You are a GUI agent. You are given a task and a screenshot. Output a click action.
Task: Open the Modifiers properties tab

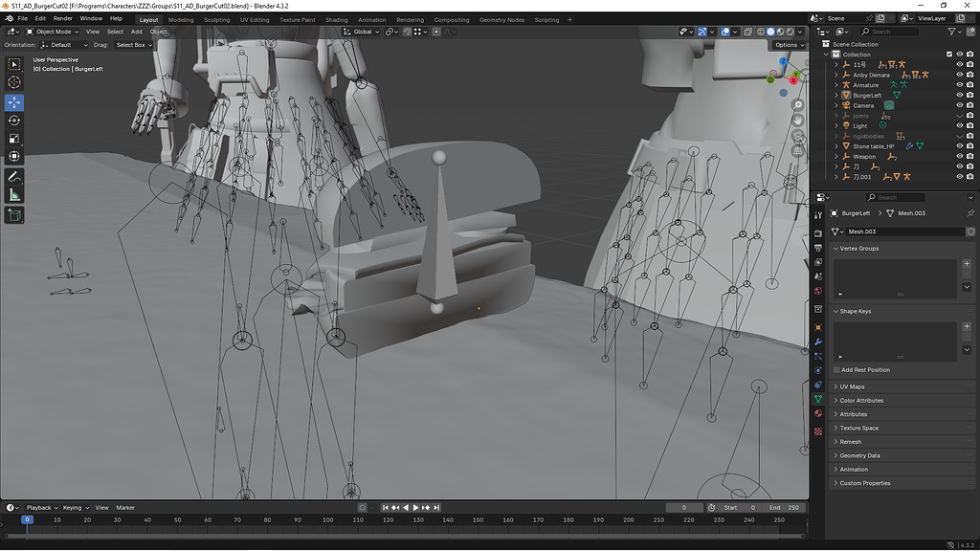tap(818, 342)
